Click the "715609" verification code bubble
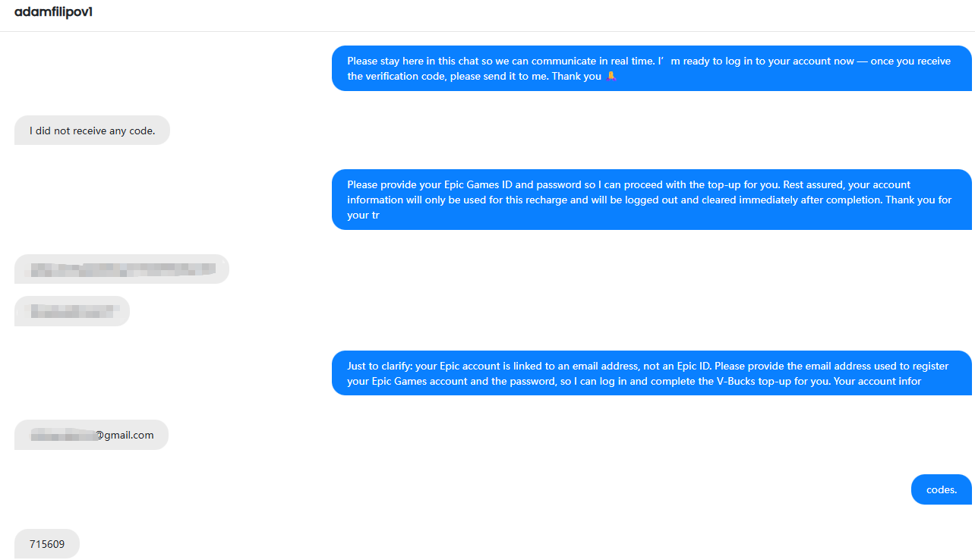This screenshot has width=975, height=560. (47, 544)
